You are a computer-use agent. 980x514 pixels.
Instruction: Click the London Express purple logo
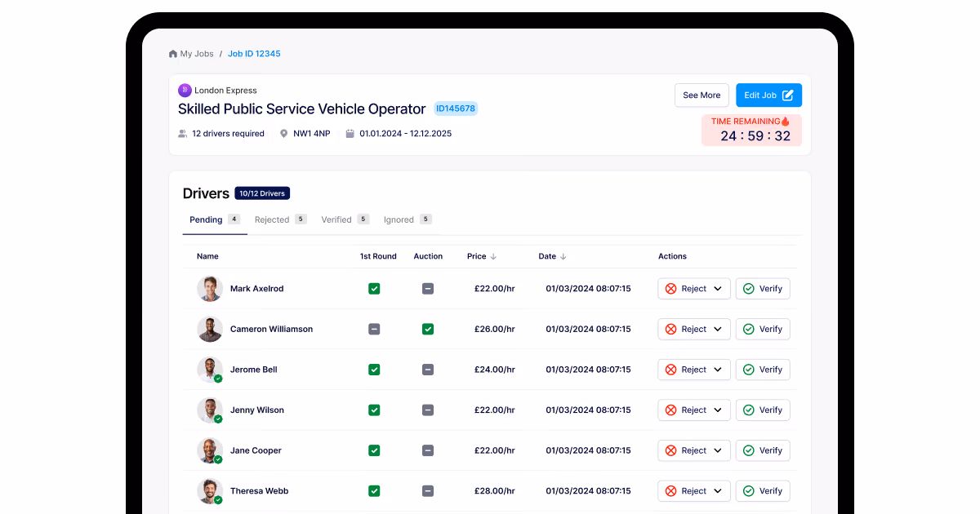click(185, 91)
